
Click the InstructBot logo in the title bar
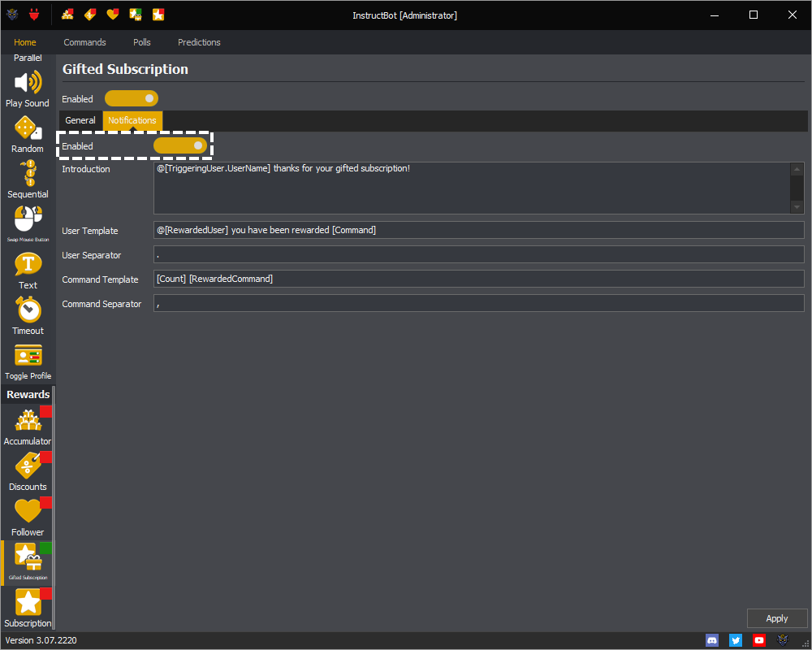pyautogui.click(x=12, y=15)
